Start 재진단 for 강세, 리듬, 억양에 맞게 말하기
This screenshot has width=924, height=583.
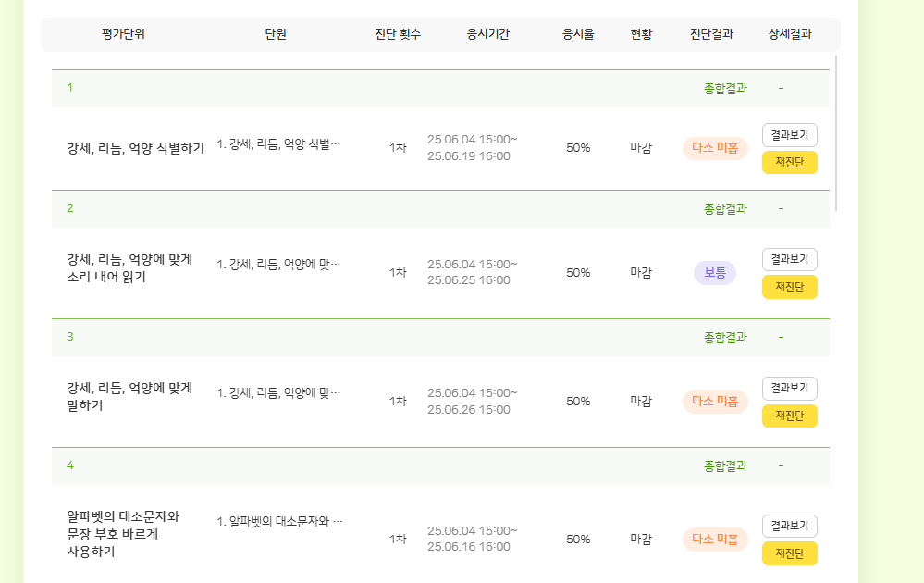pyautogui.click(x=789, y=416)
